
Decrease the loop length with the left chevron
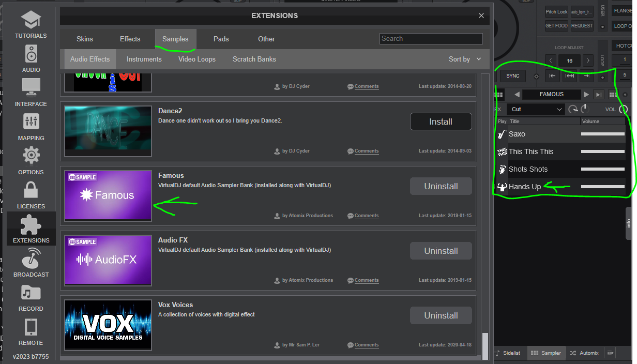pyautogui.click(x=551, y=60)
